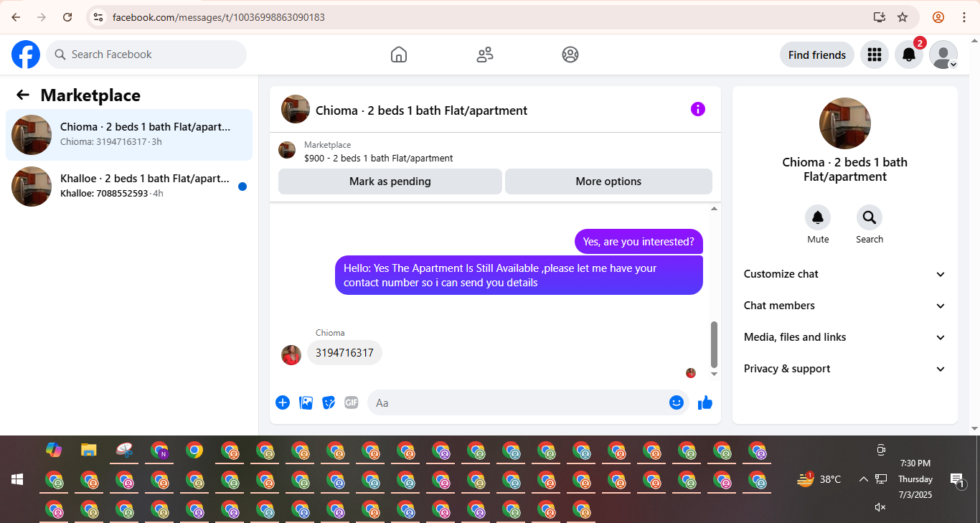
Task: Open the Friends icon in top navigation
Action: [485, 55]
